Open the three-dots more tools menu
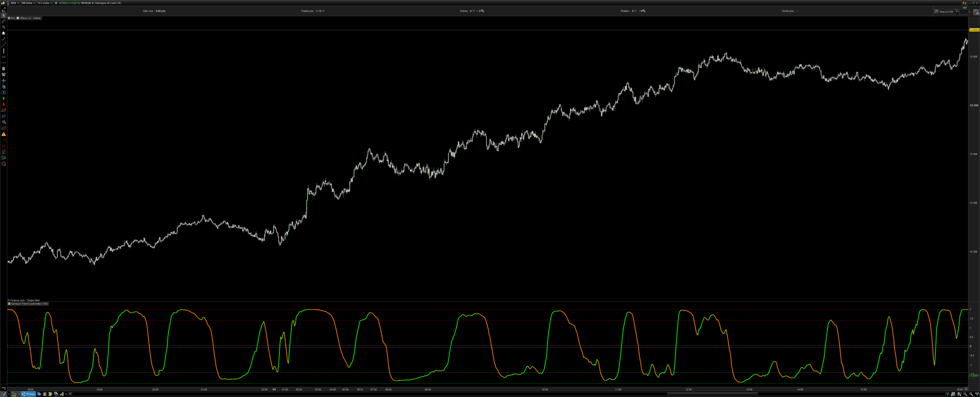This screenshot has width=980, height=397. (3, 388)
